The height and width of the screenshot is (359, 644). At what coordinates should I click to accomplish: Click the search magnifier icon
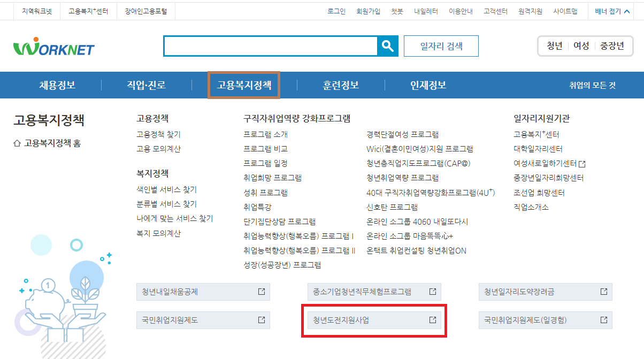click(387, 46)
